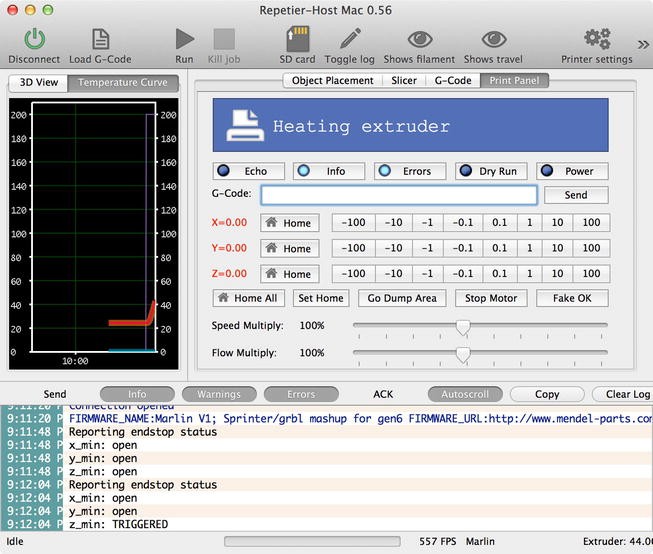Home the X axis

[290, 223]
